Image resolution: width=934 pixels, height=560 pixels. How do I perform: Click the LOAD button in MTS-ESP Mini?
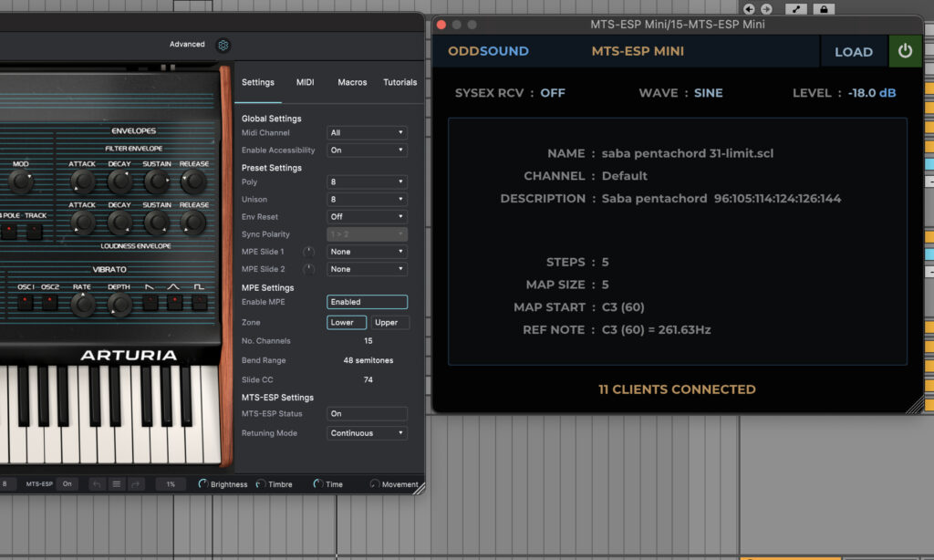854,52
